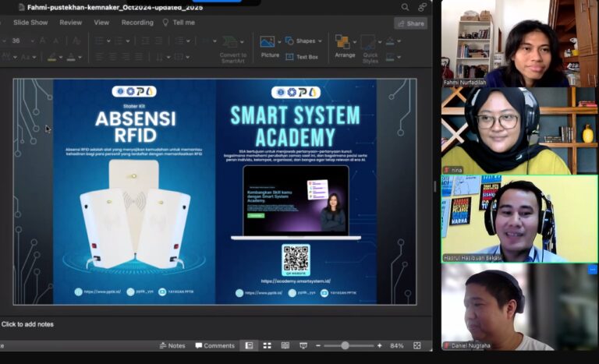The image size is (599, 364).
Task: Click the Increase Indent icon
Action: [x=158, y=41]
